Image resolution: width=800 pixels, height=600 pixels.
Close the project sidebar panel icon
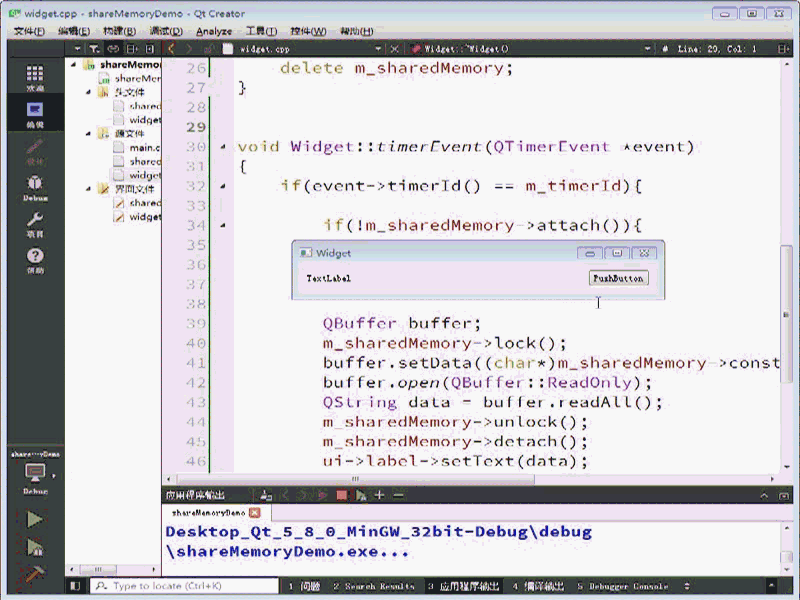pos(150,49)
